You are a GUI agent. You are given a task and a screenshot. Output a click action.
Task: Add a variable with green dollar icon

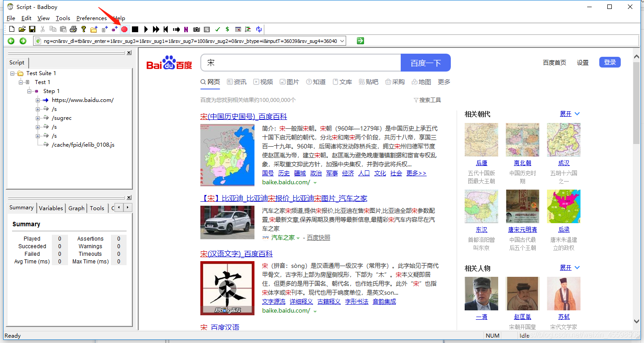click(228, 29)
